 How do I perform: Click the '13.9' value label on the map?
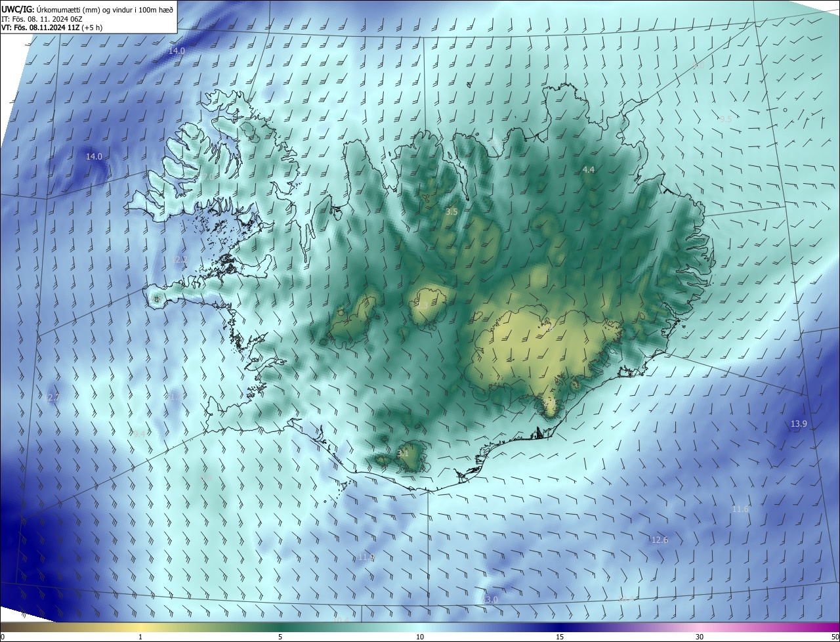pos(799,424)
